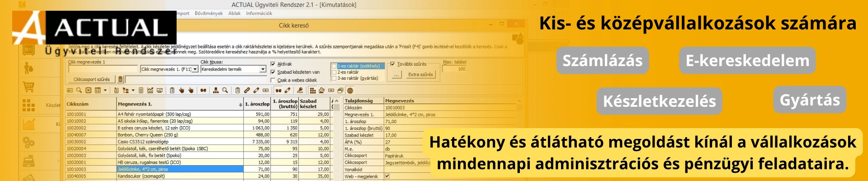Screen dimensions: 868x181
Task: Select row Kandiscukor (csomagolt)
Action: click(198, 176)
